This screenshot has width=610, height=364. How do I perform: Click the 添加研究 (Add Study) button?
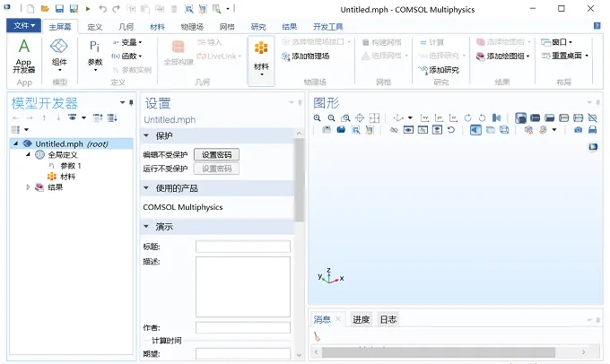pyautogui.click(x=439, y=70)
